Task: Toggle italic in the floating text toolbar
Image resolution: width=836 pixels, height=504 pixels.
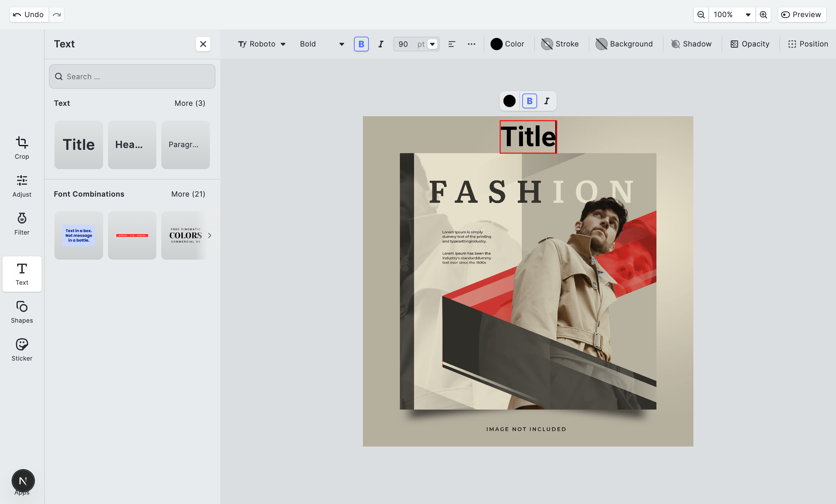Action: tap(547, 101)
